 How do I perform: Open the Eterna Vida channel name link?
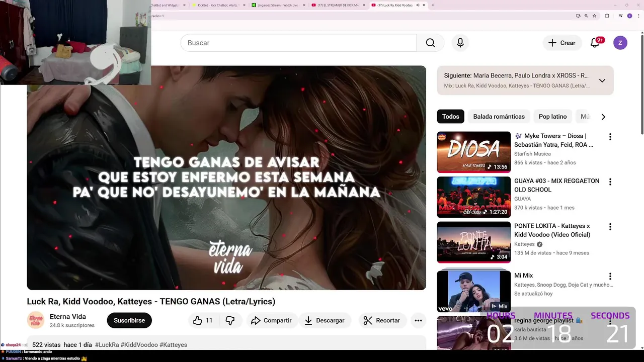68,317
